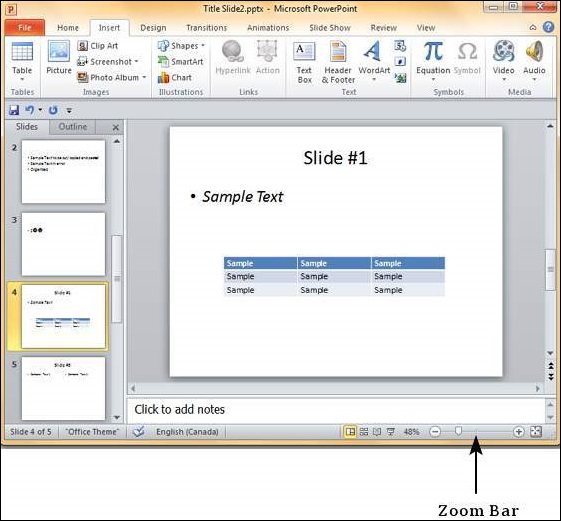Viewport: 561px width, 521px height.
Task: Open the File tab
Action: coord(25,28)
